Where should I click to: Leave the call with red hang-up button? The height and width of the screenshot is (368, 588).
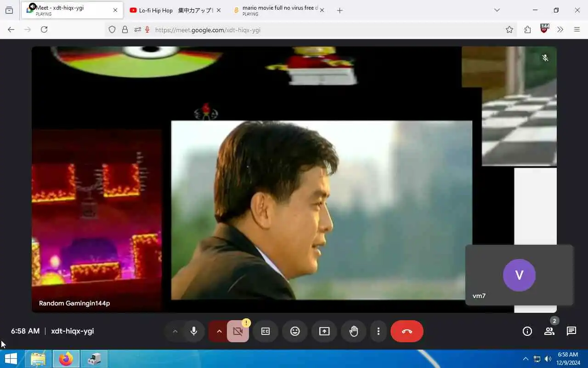coord(407,331)
